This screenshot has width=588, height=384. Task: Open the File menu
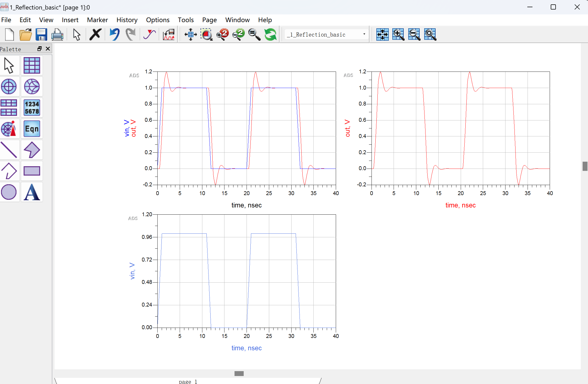[x=6, y=20]
